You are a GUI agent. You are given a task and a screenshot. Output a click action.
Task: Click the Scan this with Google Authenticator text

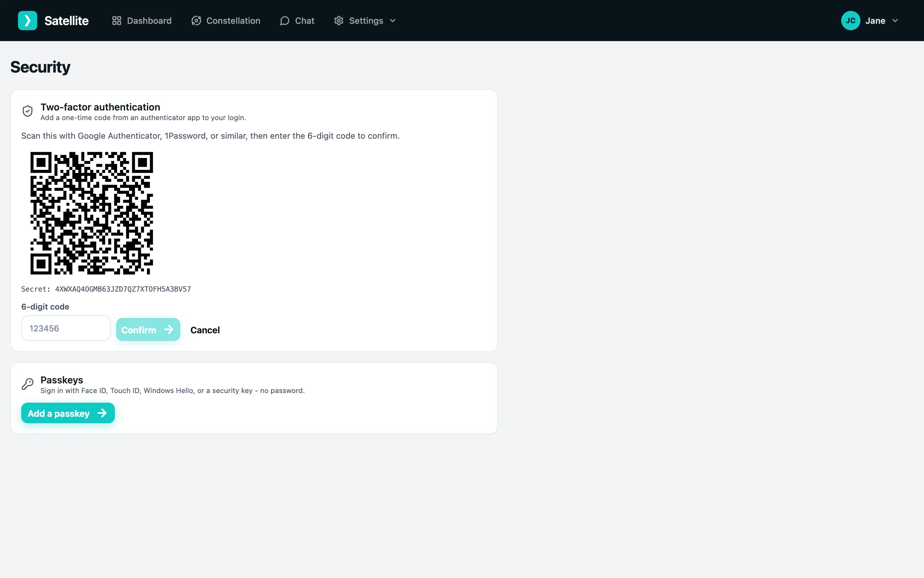click(x=210, y=136)
